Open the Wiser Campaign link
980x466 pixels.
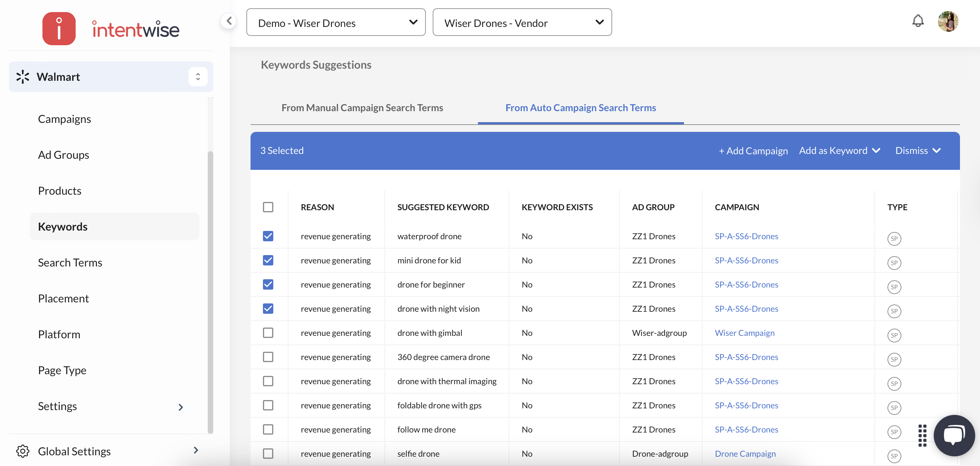pyautogui.click(x=745, y=332)
